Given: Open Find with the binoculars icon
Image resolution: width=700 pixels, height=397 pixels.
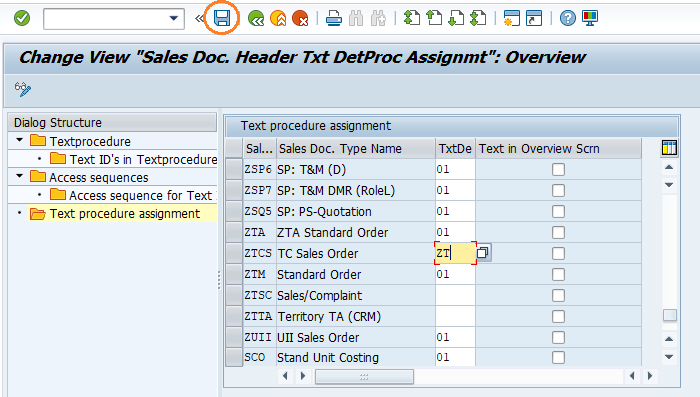Looking at the screenshot, I should [356, 19].
